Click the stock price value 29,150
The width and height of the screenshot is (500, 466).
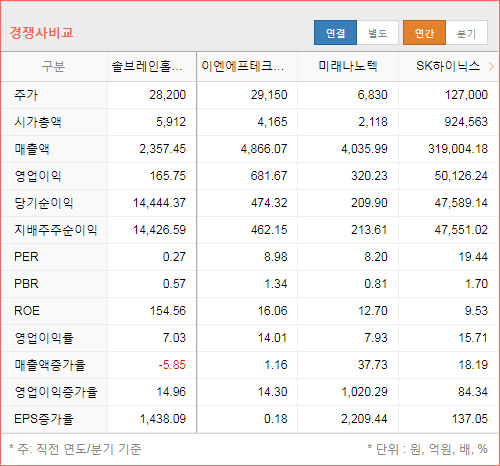[269, 95]
